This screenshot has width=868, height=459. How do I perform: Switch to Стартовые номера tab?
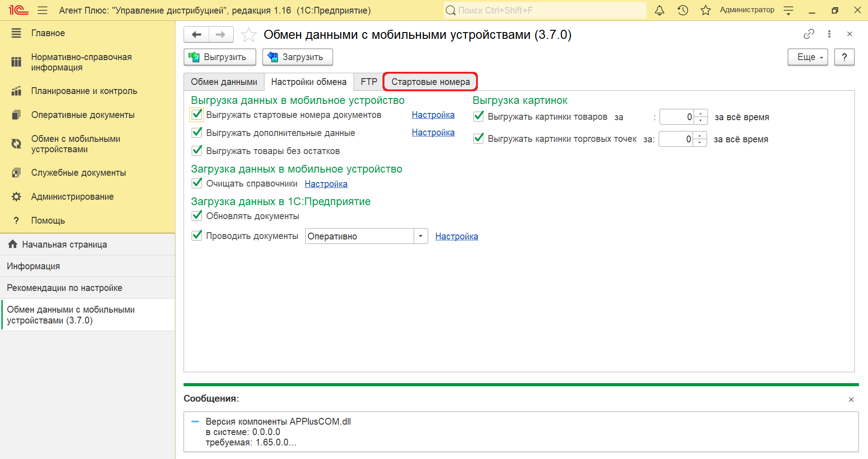click(x=430, y=82)
